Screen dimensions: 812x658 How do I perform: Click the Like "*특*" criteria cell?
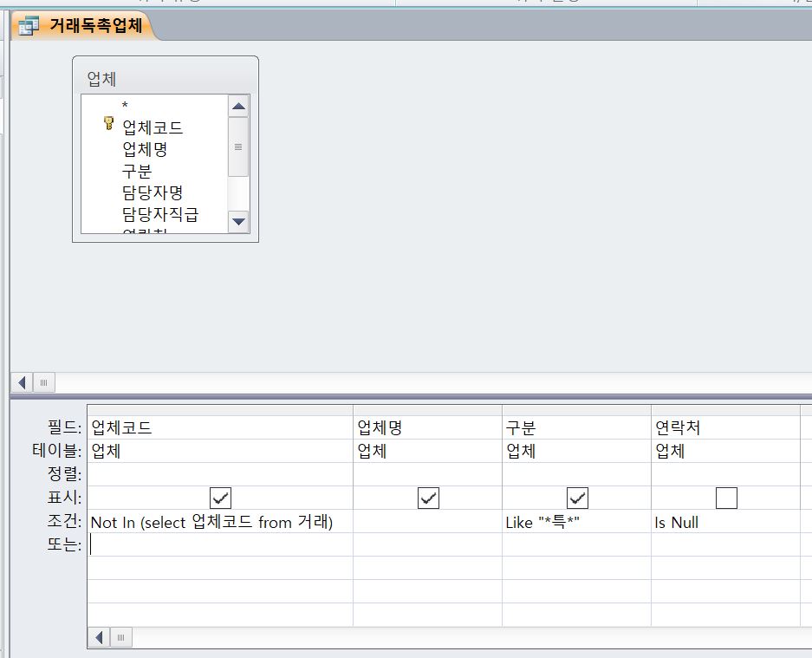pyautogui.click(x=575, y=522)
